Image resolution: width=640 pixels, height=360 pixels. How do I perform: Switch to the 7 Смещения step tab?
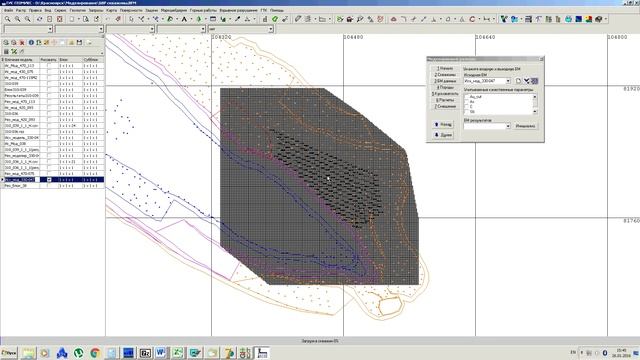point(445,107)
